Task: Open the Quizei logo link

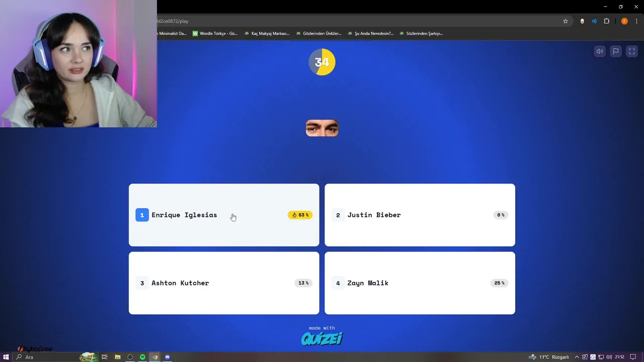Action: 322,339
